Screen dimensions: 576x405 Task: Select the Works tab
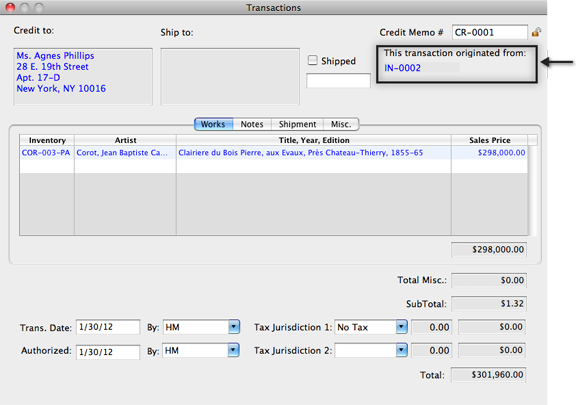(x=213, y=124)
